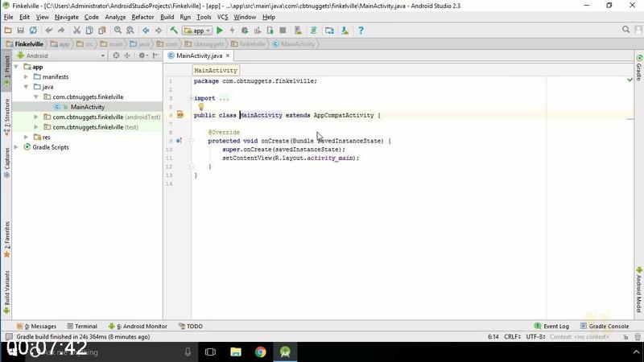Click the Help question mark icon
Viewport: 644px width, 362px height.
click(x=361, y=31)
